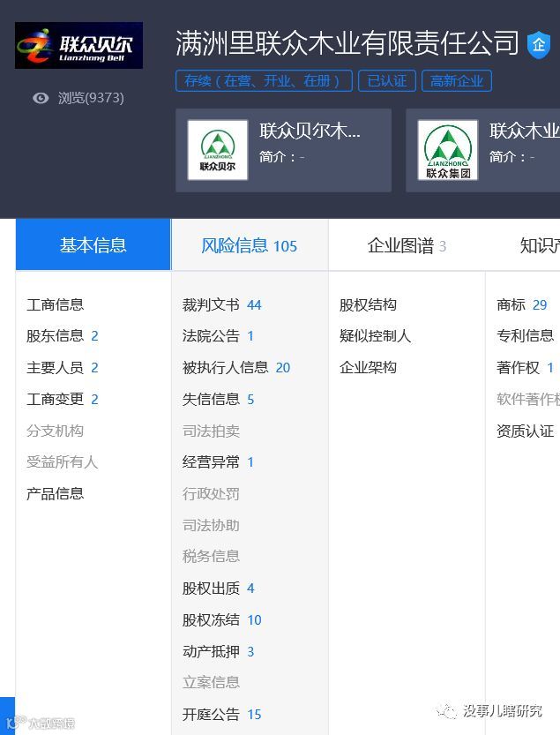Open the 联众木业 related brand card

coord(482,151)
